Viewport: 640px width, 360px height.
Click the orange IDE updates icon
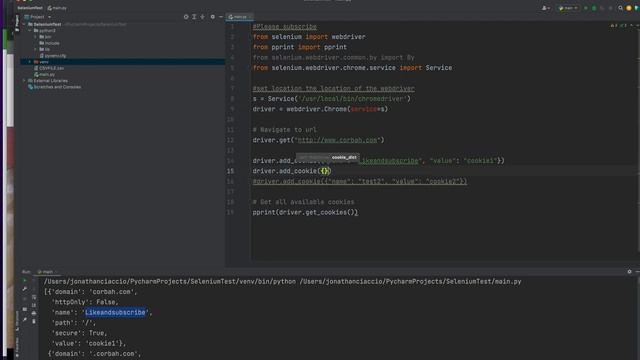[629, 8]
